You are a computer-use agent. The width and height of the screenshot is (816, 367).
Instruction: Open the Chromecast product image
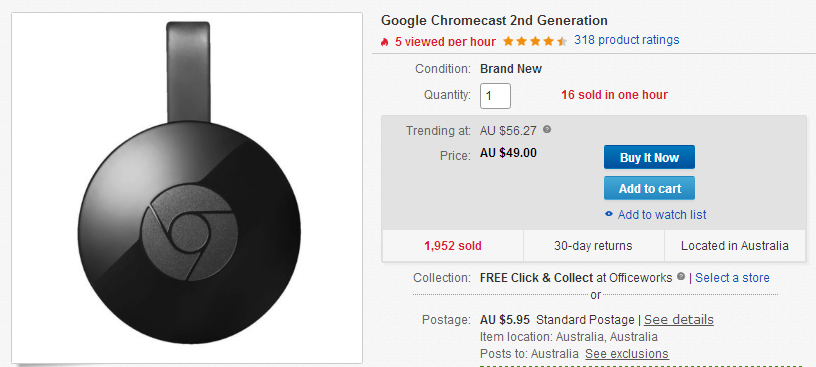point(187,188)
